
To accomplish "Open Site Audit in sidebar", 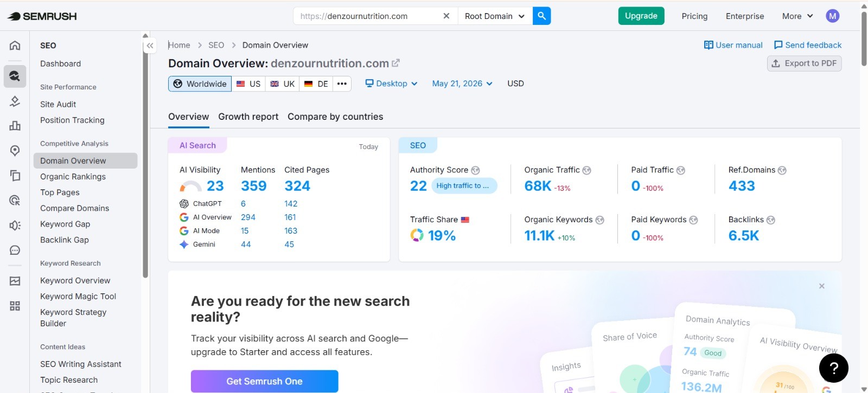I will coord(58,104).
